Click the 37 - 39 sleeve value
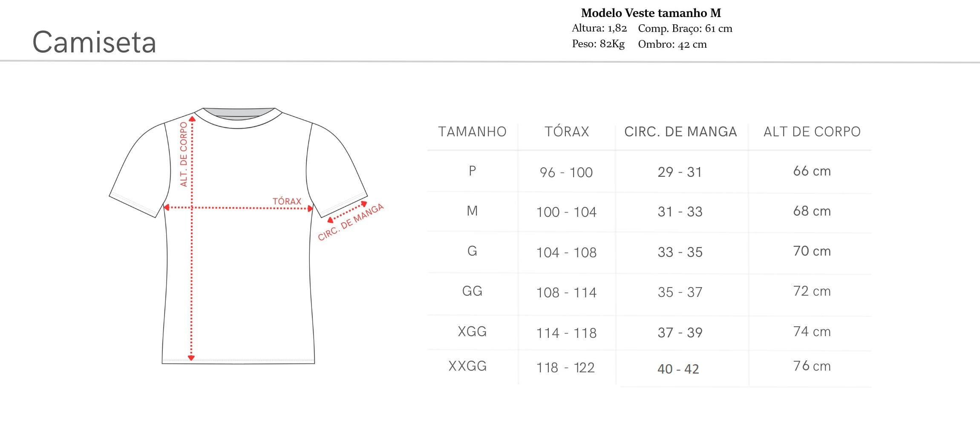980x426 pixels. pos(680,333)
